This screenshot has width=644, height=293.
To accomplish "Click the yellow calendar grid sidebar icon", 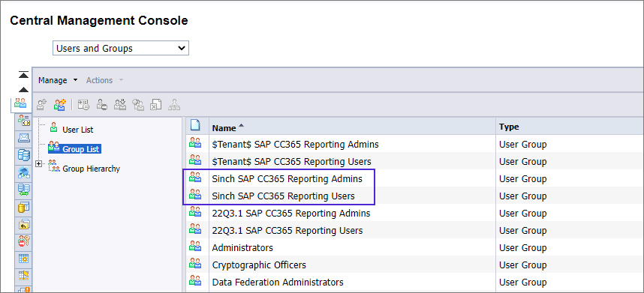I will [x=24, y=259].
